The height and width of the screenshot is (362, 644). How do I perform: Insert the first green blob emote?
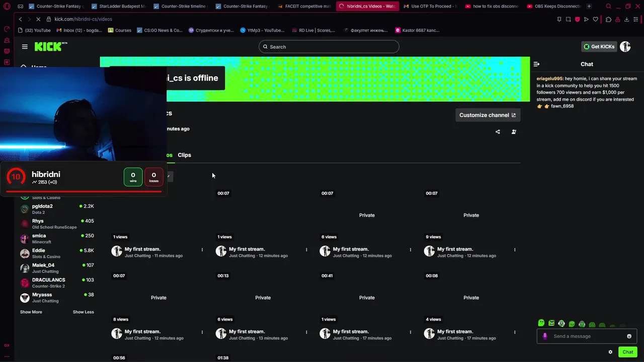[541, 323]
